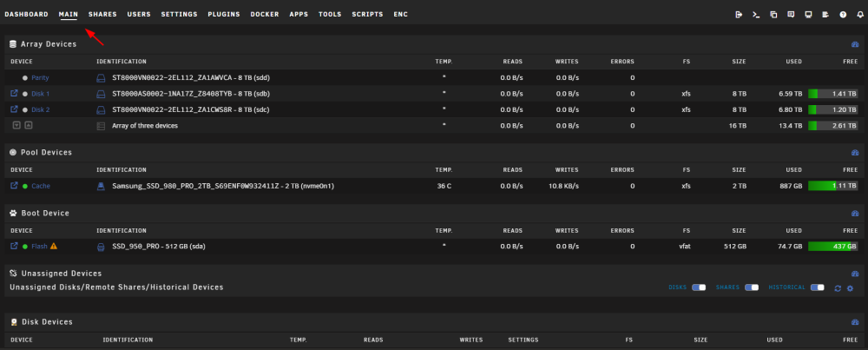Toggle the HISTORICAL switch
868x350 pixels.
pos(817,287)
